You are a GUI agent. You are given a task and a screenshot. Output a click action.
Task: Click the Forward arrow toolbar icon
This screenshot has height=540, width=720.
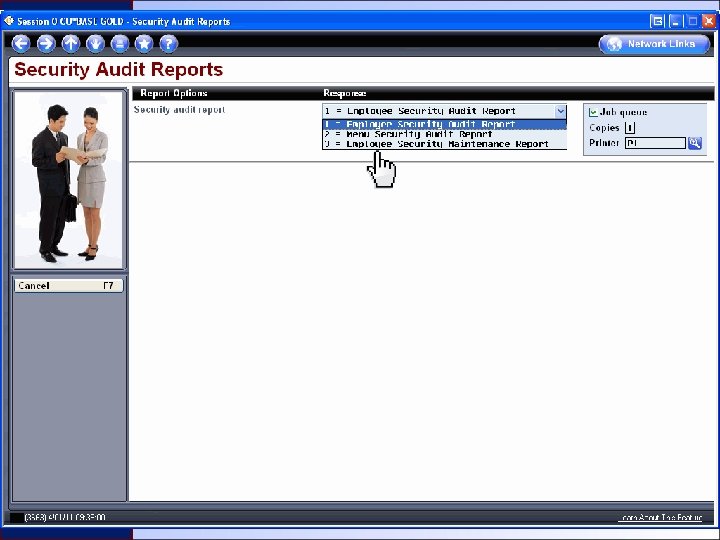(x=46, y=44)
